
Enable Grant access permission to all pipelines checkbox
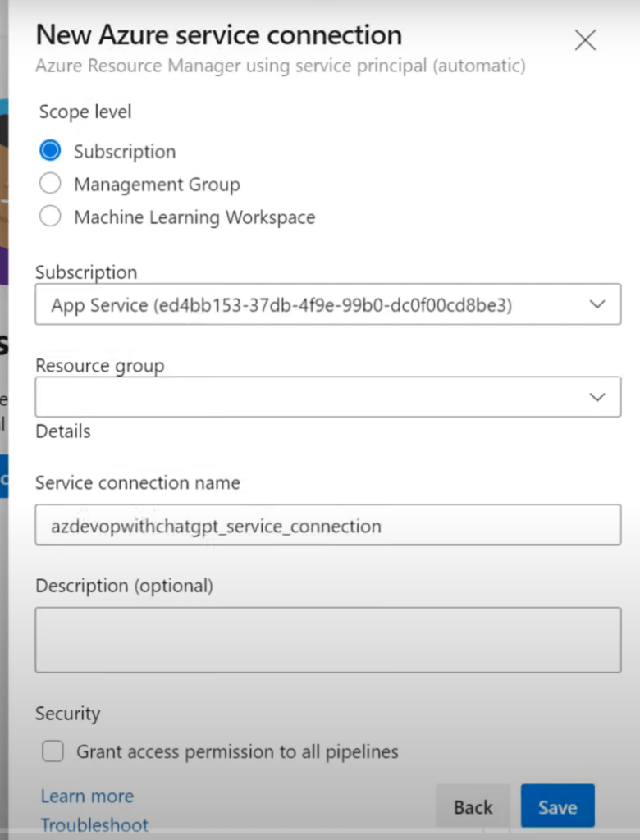coord(53,751)
